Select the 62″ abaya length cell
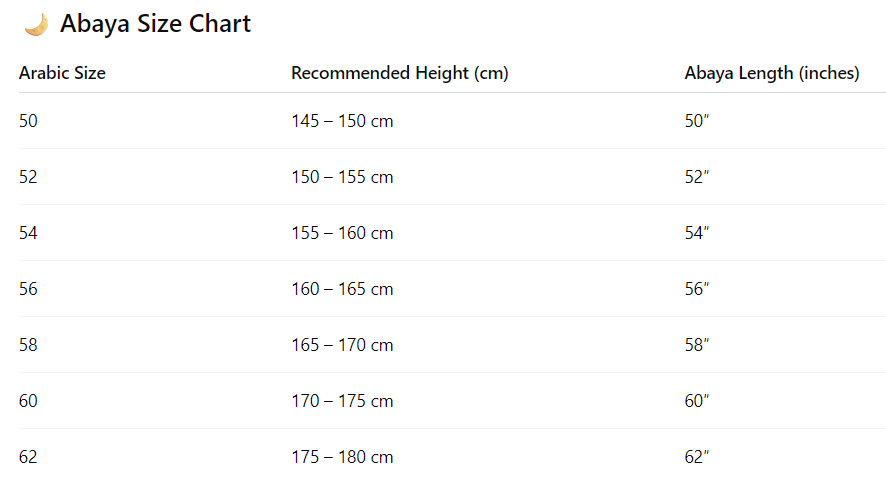Viewport: 886px width, 498px height. click(697, 457)
